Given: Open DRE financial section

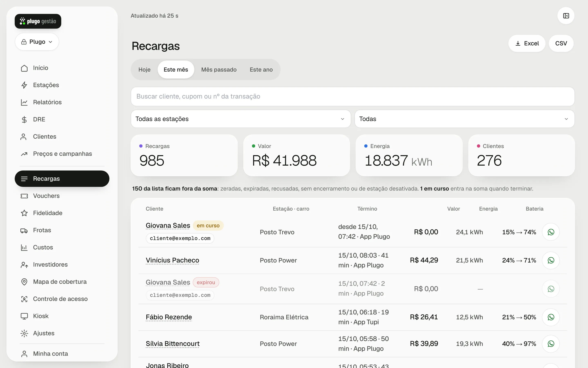Looking at the screenshot, I should (x=62, y=119).
